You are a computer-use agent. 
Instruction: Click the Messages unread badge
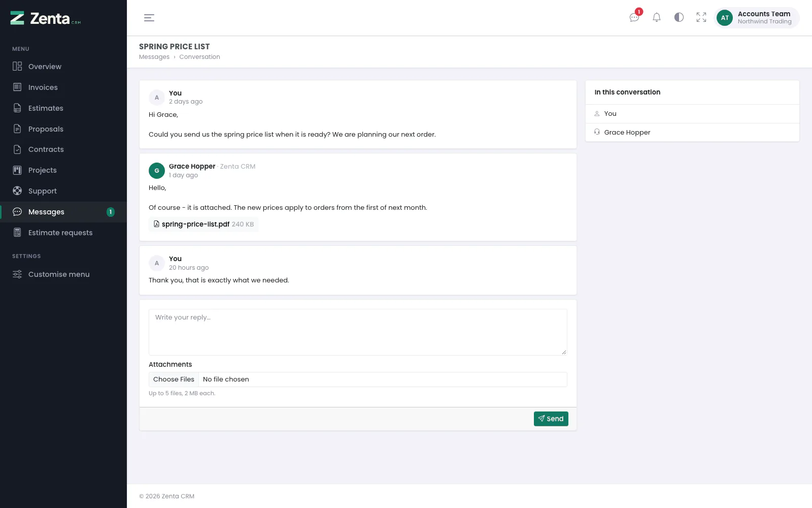coord(111,212)
